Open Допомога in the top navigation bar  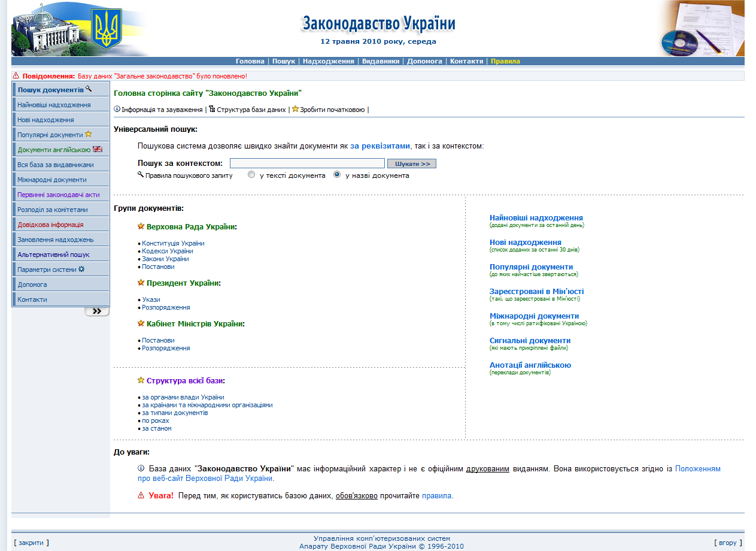coord(425,61)
